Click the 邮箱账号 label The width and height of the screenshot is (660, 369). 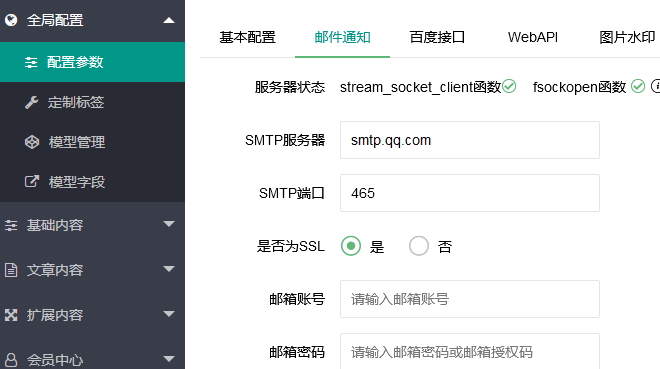297,299
